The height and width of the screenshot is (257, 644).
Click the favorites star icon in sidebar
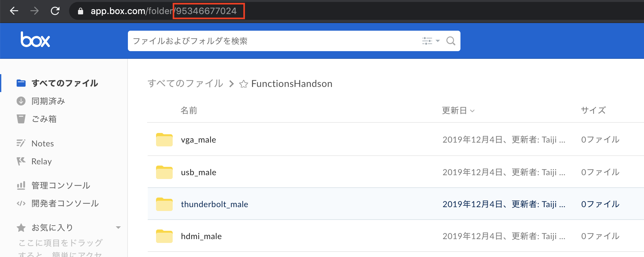(21, 228)
